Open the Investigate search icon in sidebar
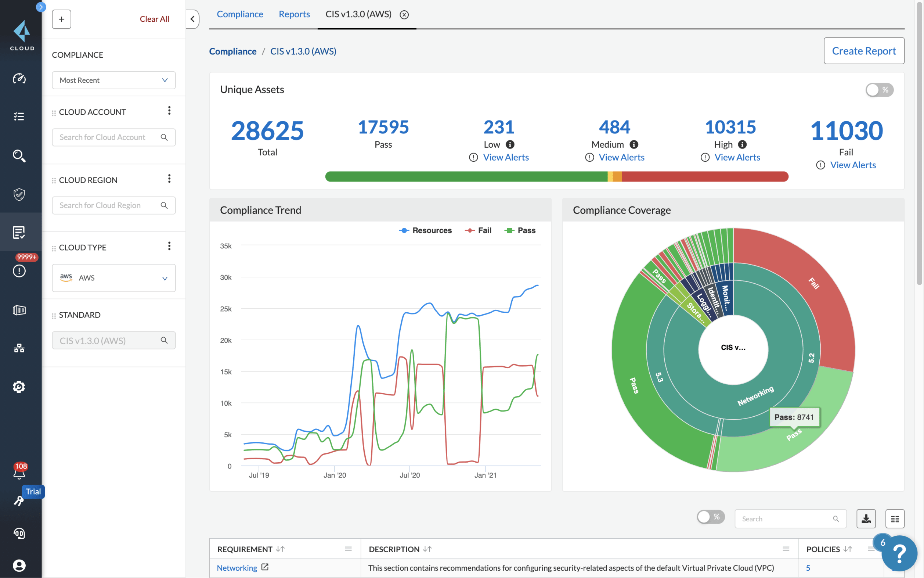The image size is (924, 578). [x=19, y=155]
